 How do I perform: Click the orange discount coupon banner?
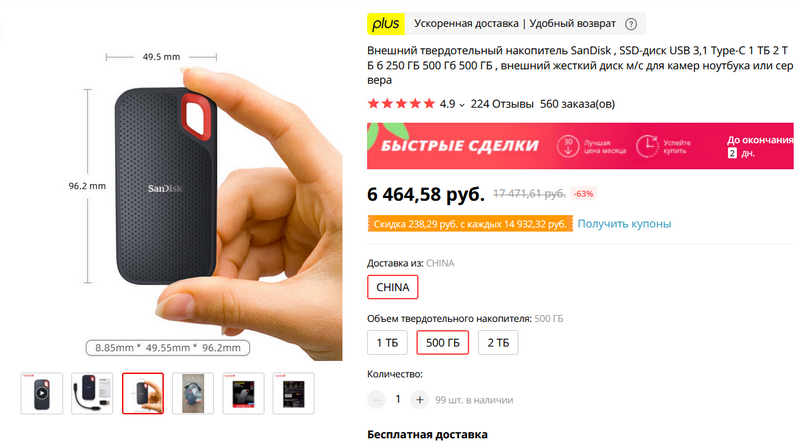point(470,224)
